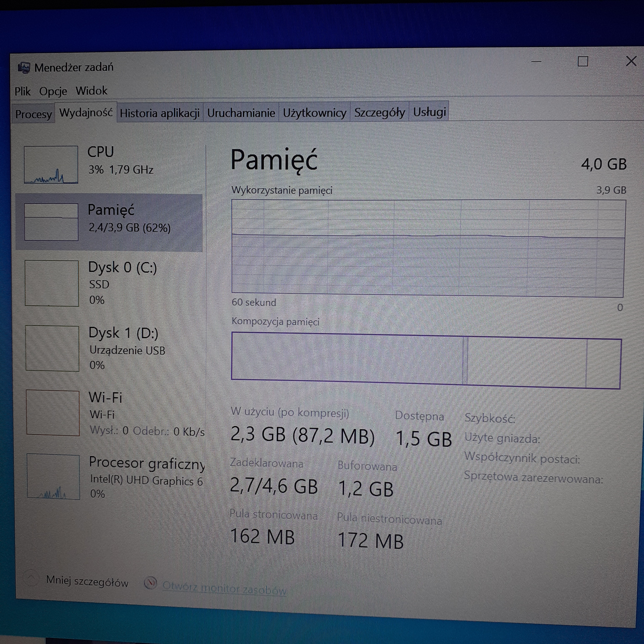The height and width of the screenshot is (644, 644).
Task: Select Pamięć 2,4/3,9 GB (62%) entry
Action: 109,223
